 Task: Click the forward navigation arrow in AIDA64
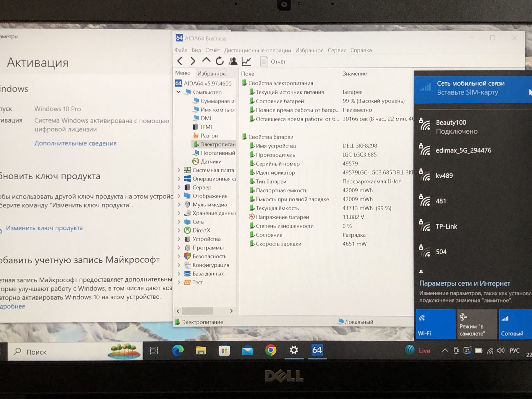[x=193, y=61]
